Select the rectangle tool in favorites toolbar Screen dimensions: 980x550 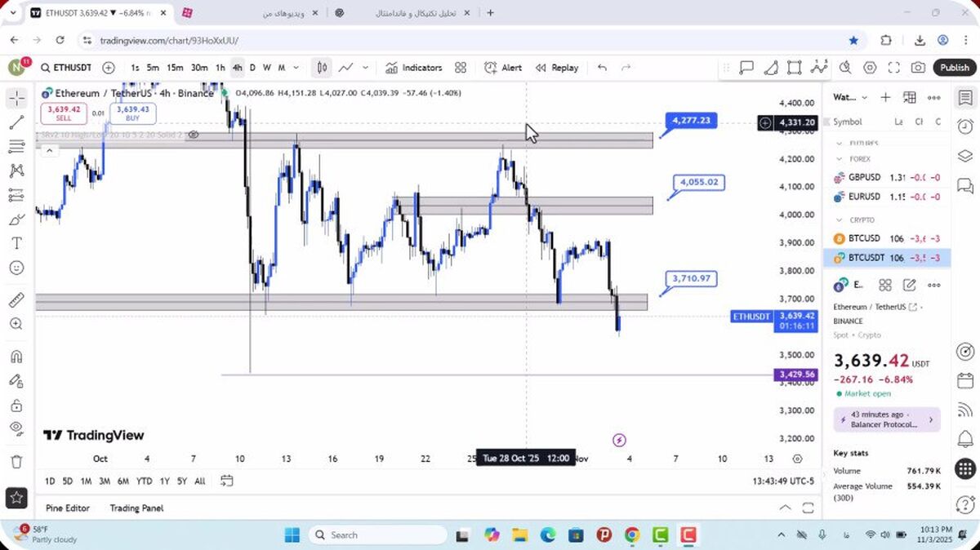click(795, 68)
